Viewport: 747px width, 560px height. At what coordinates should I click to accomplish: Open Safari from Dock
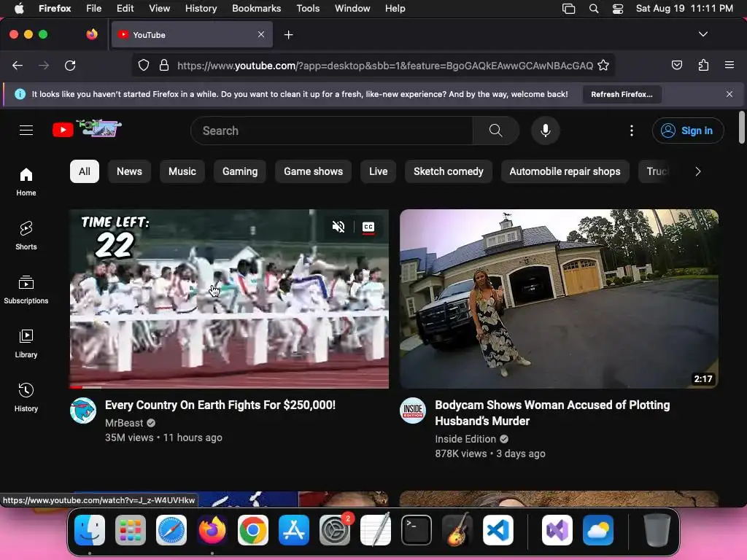(x=171, y=530)
